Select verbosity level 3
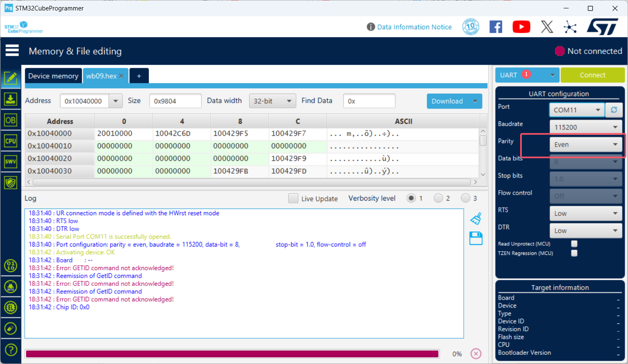The height and width of the screenshot is (364, 628). coord(465,198)
